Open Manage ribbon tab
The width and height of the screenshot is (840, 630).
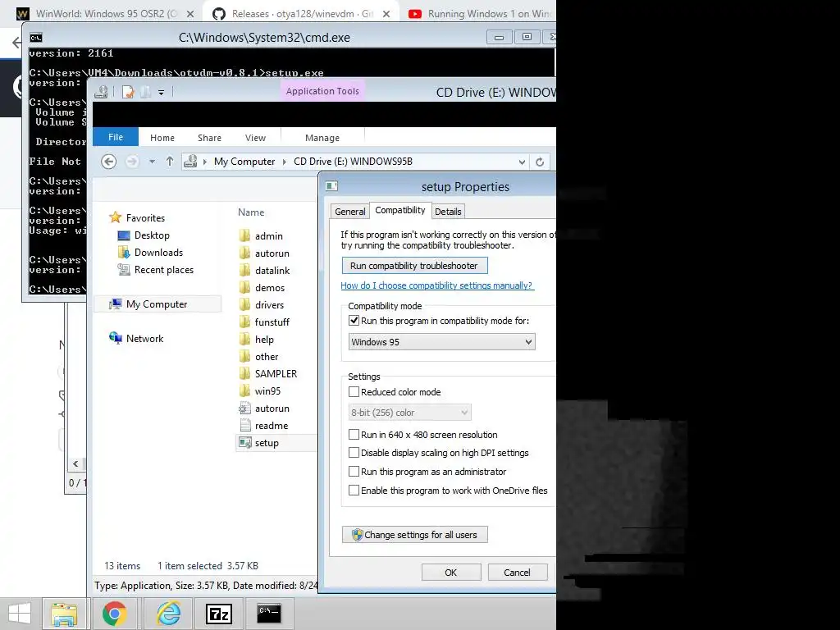coord(322,138)
